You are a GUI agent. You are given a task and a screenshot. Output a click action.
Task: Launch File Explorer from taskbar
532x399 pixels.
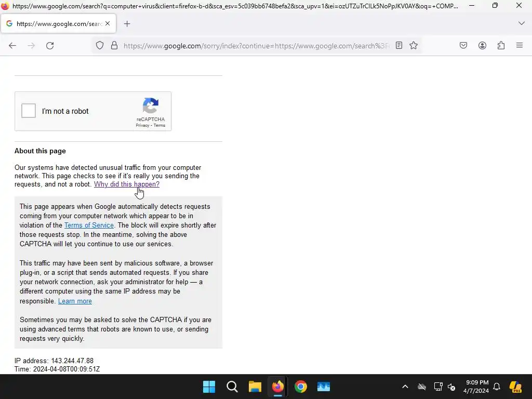click(x=255, y=387)
